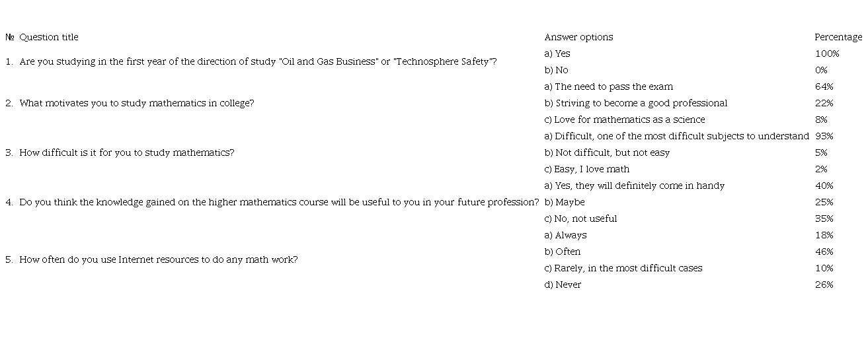Click question 1 about first year study

(258, 62)
